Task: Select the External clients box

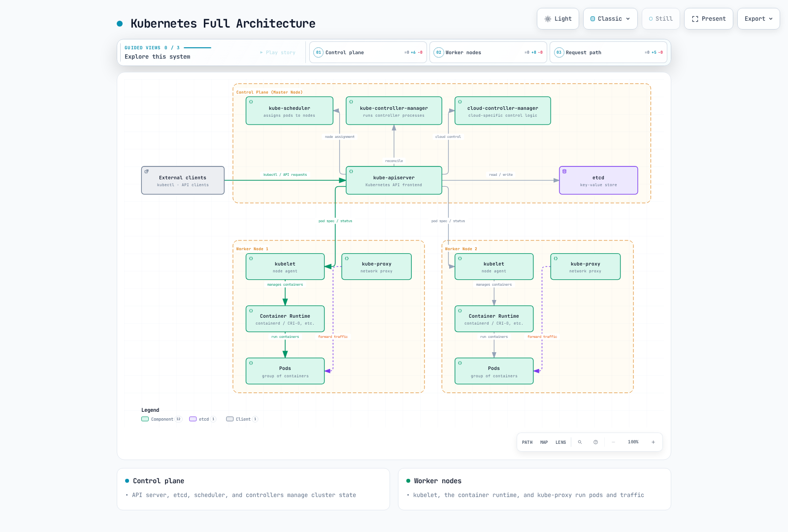Action: (183, 180)
